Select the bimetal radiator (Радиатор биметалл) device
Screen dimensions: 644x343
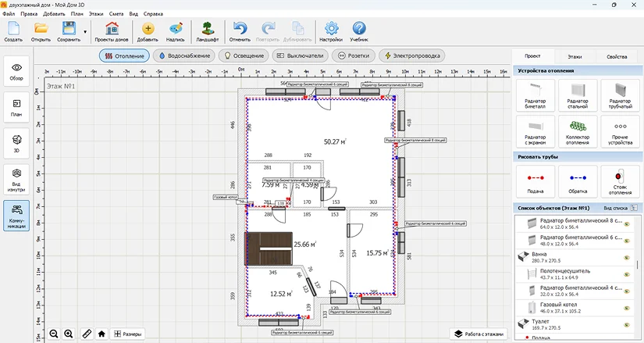(535, 95)
